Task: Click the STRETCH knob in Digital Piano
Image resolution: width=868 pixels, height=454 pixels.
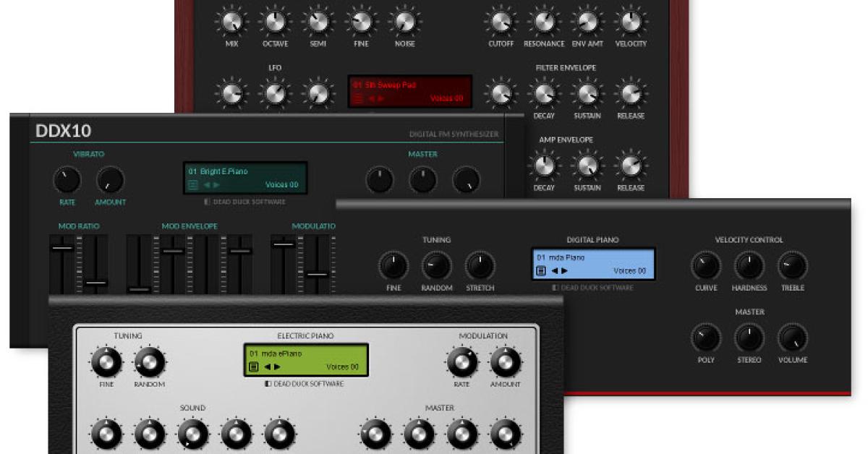Action: coord(480,265)
